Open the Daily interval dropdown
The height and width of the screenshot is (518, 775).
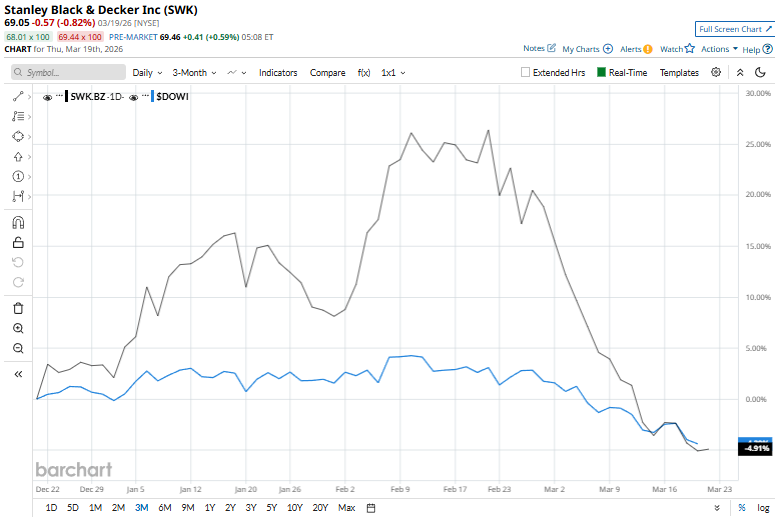click(x=147, y=73)
